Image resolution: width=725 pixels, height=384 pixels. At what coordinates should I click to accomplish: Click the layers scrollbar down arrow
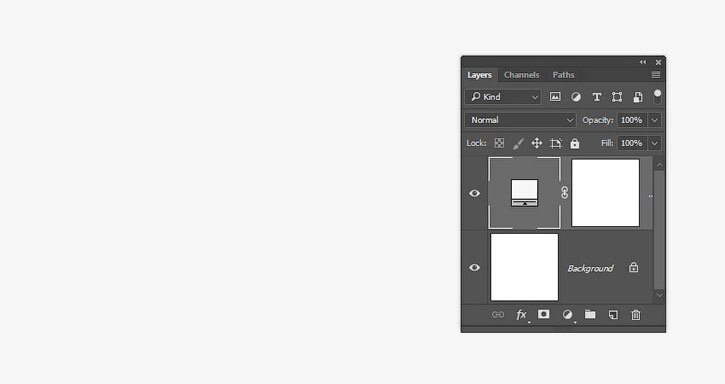[660, 295]
